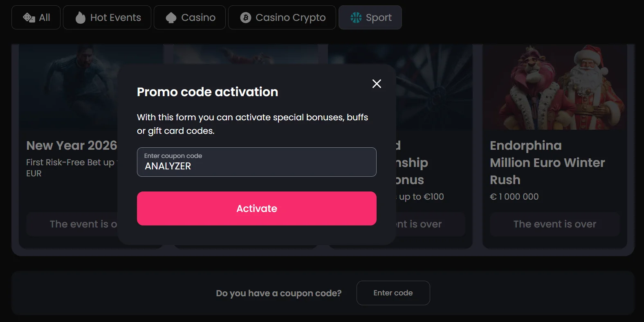Focus the Enter coupon code field
644x322 pixels.
[x=256, y=162]
